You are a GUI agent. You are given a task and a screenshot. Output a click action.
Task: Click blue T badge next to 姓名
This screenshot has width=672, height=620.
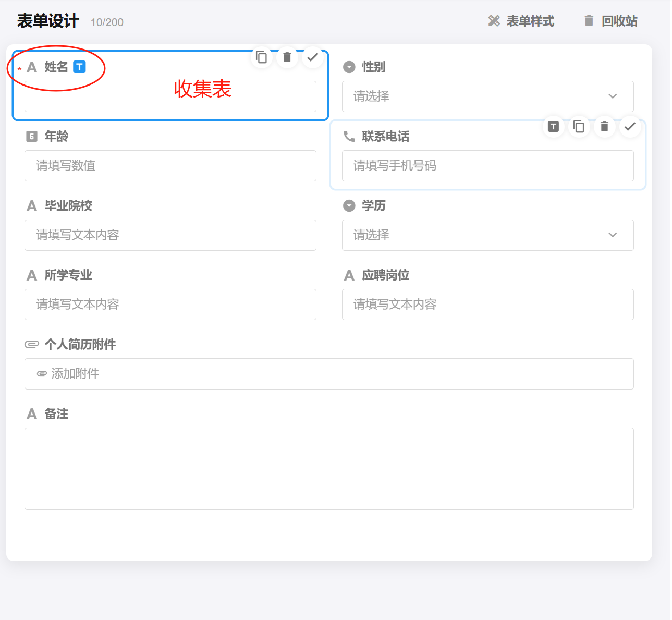(x=79, y=67)
